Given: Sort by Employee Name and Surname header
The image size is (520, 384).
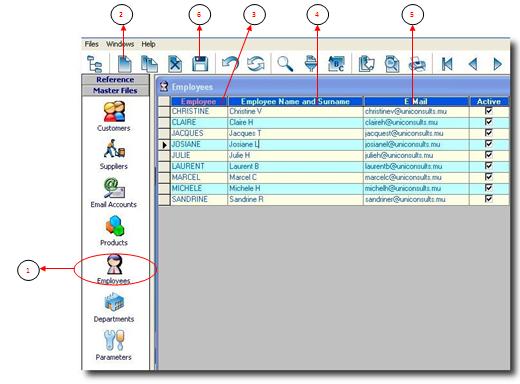Looking at the screenshot, I should pyautogui.click(x=295, y=101).
